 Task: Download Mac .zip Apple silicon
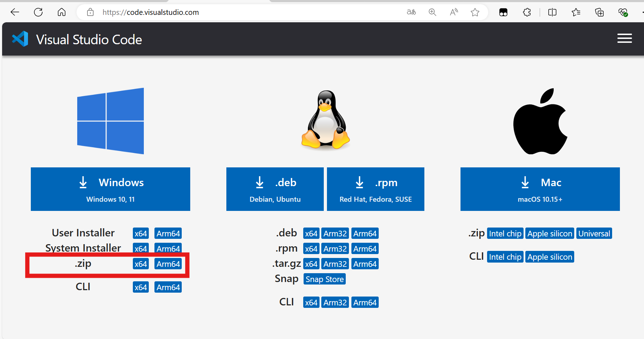pyautogui.click(x=550, y=234)
